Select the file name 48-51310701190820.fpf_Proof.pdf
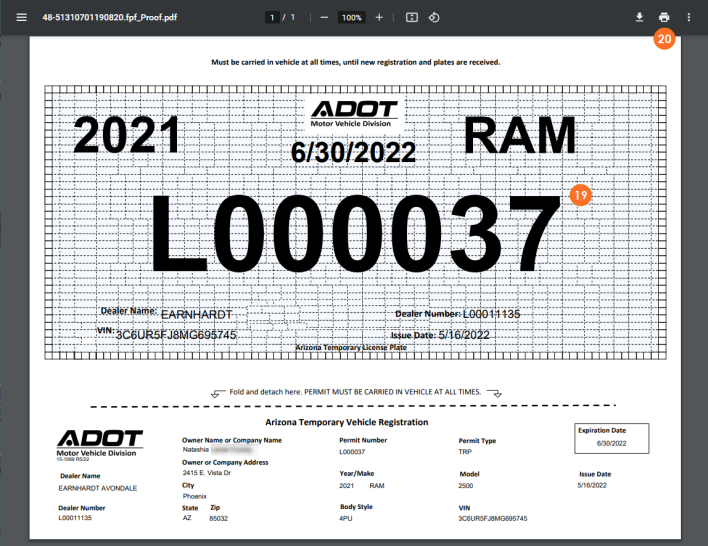708x546 pixels. [x=110, y=18]
